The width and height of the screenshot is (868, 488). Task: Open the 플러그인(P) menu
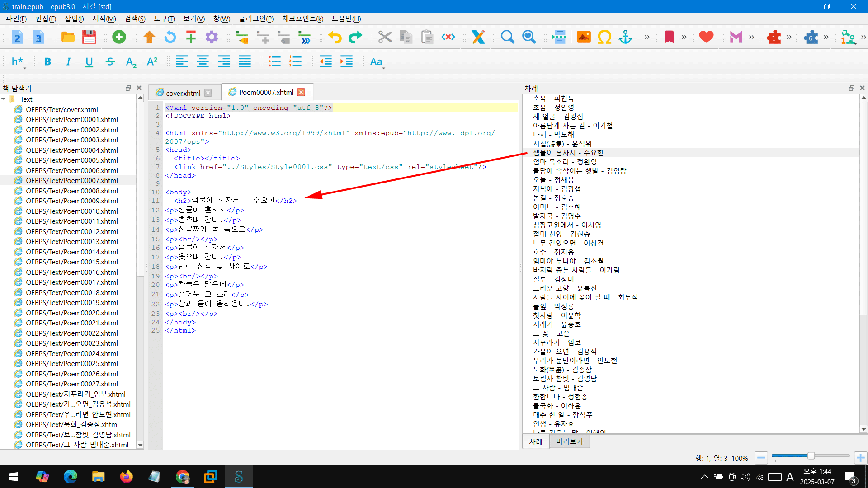(256, 19)
